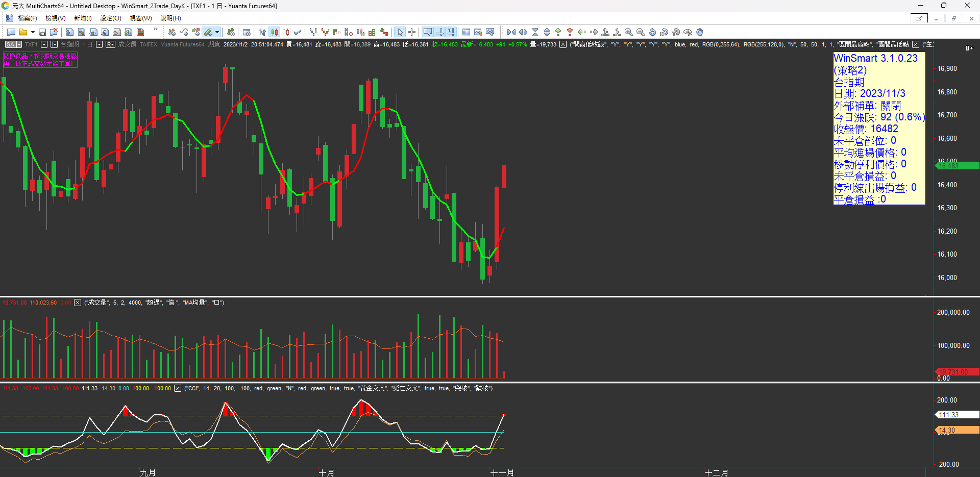The height and width of the screenshot is (477, 980).
Task: Toggle the data hint window icon
Action: click(x=428, y=32)
